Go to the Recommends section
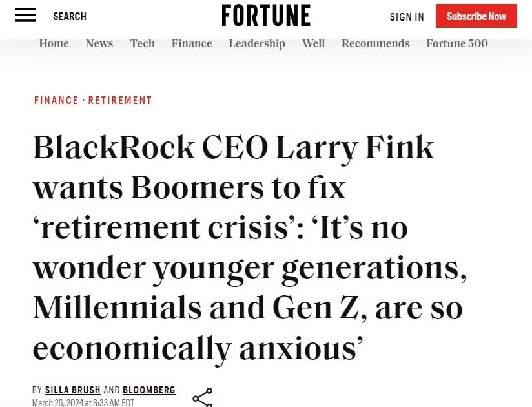The height and width of the screenshot is (407, 532). click(375, 43)
